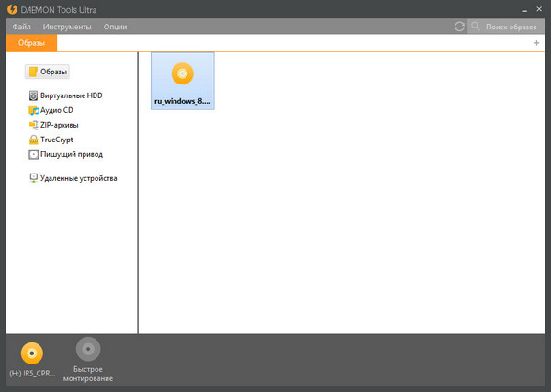Switch to the orange Образы tab
Image resolution: width=551 pixels, height=392 pixels.
(x=31, y=43)
